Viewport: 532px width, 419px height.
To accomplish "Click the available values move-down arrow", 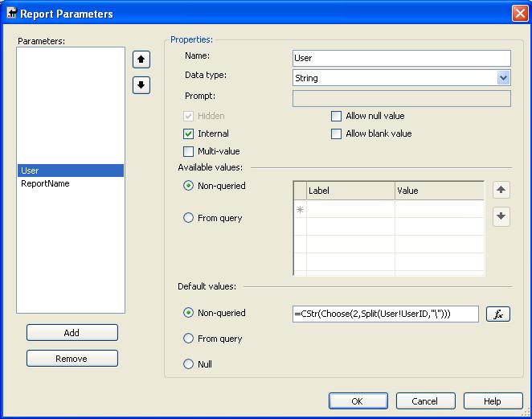I will (x=501, y=216).
